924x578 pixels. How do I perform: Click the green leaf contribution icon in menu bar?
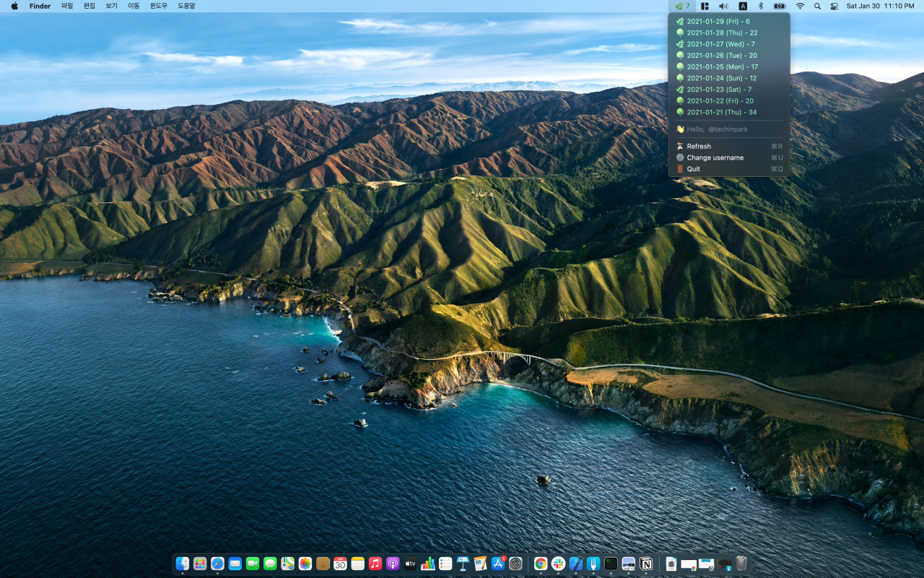[x=682, y=6]
